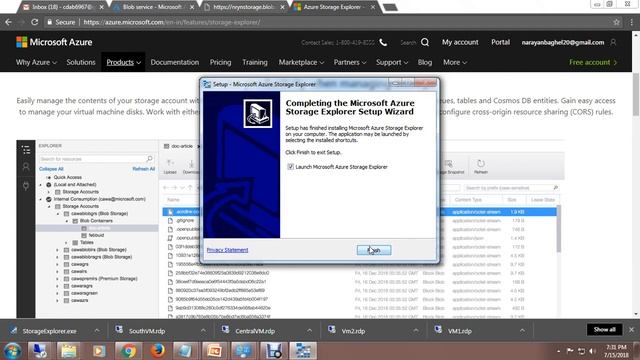Click the Free account link
This screenshot has height=360, width=640.
pyautogui.click(x=593, y=62)
